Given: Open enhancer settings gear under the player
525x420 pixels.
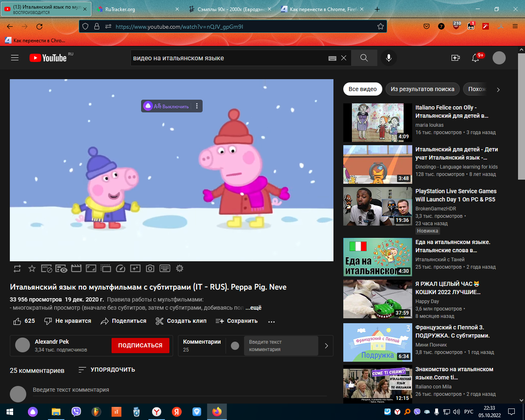Looking at the screenshot, I should (x=180, y=269).
